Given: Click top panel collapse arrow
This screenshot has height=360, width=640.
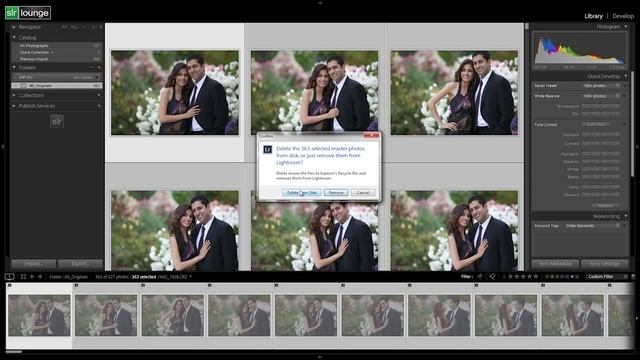Looking at the screenshot, I should tap(320, 2).
